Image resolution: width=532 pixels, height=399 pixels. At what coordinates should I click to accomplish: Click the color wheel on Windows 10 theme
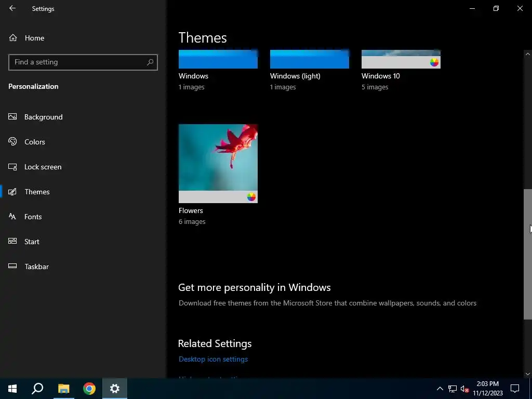coord(434,62)
